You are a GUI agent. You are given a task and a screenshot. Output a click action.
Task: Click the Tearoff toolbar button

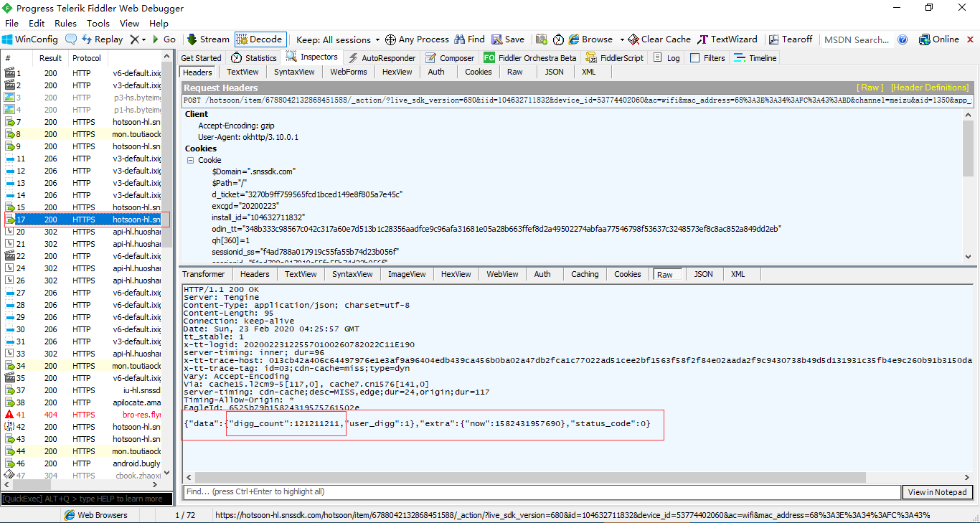(791, 39)
